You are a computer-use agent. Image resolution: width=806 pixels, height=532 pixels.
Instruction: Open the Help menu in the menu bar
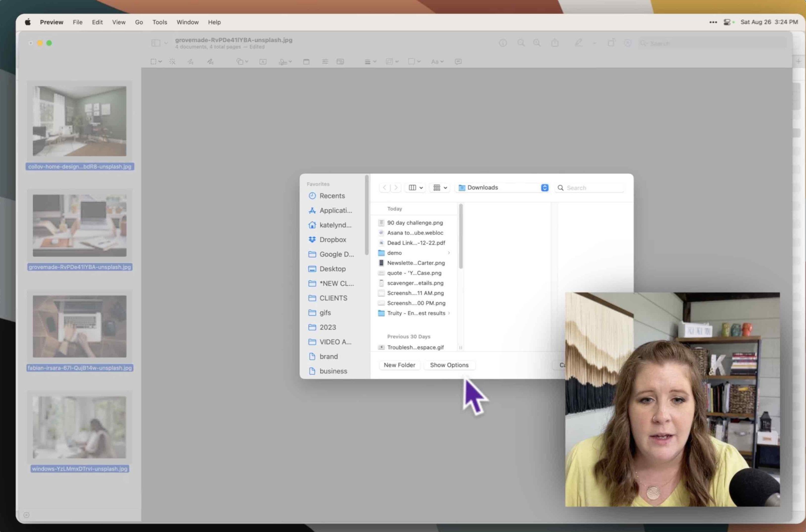pos(214,22)
